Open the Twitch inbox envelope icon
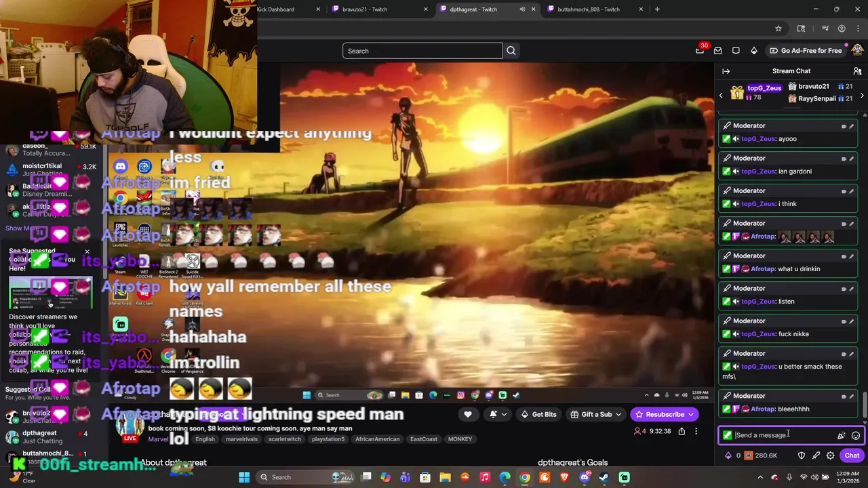Image resolution: width=868 pixels, height=488 pixels. (x=718, y=51)
